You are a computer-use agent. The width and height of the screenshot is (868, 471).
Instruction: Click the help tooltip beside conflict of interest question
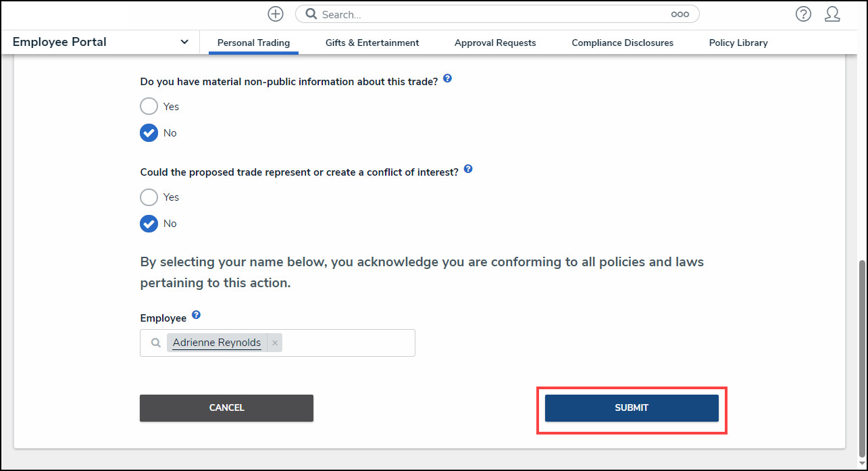click(x=468, y=168)
